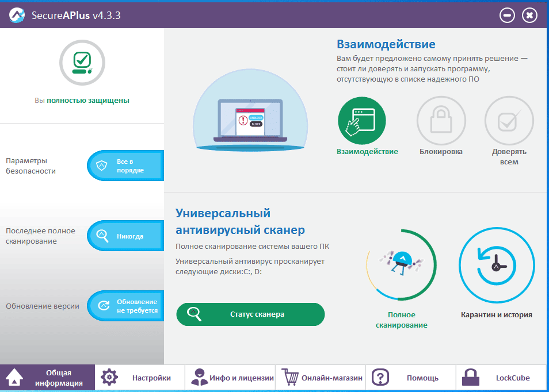The width and height of the screenshot is (549, 392).
Task: Start Полное сканирование via drone icon
Action: click(402, 265)
